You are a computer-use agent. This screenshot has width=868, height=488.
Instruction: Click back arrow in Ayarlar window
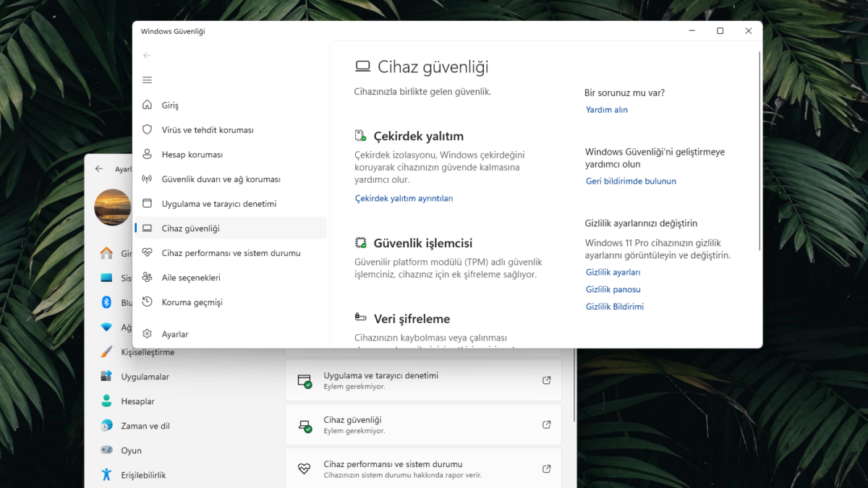pos(99,168)
